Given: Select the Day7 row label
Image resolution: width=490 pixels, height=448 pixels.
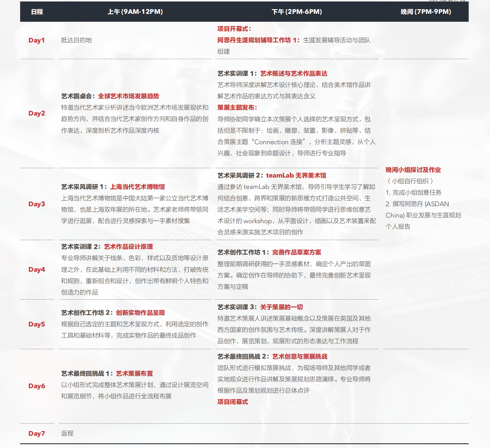Looking at the screenshot, I should pyautogui.click(x=37, y=434).
